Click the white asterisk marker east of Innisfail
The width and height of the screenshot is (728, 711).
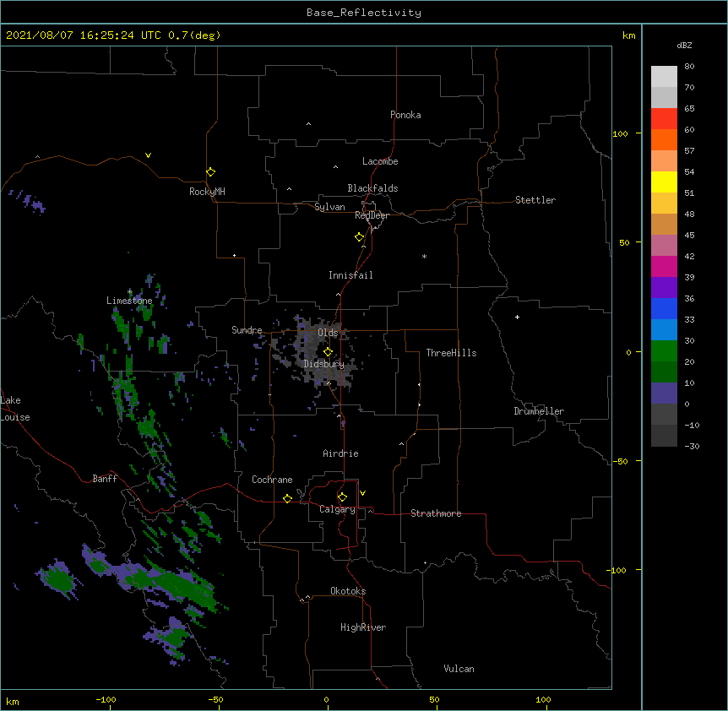(424, 256)
